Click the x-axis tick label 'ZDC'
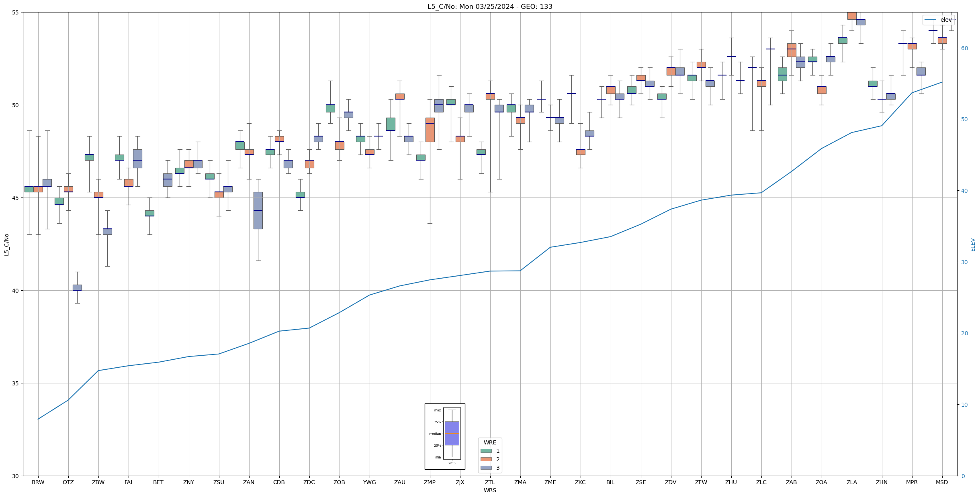 [309, 482]
